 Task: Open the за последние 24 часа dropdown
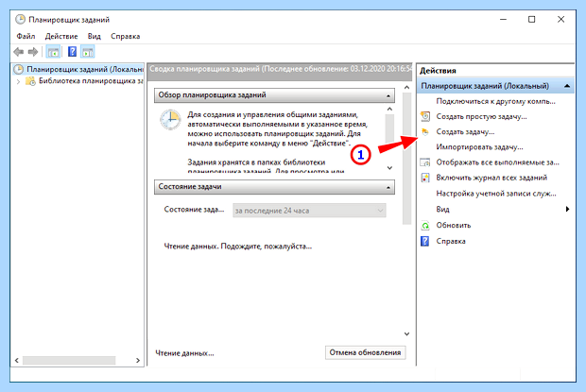coord(309,211)
